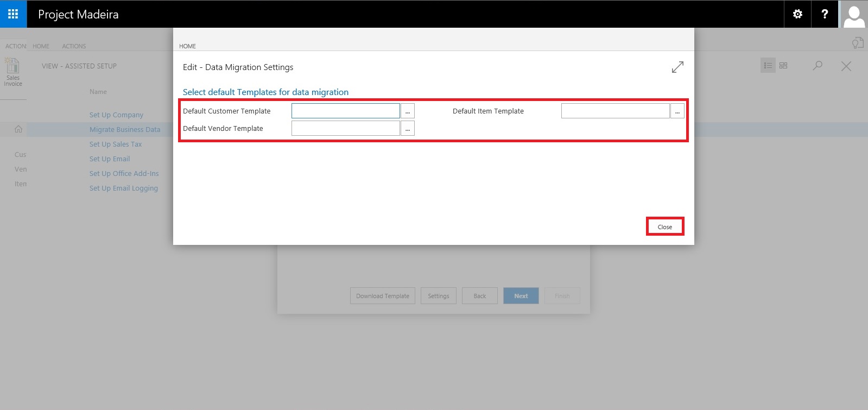Switch to list view icon
Screen dimensions: 868x410
[x=768, y=66]
